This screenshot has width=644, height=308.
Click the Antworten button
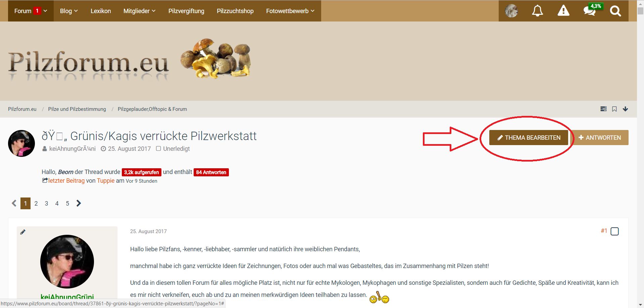[x=600, y=138]
